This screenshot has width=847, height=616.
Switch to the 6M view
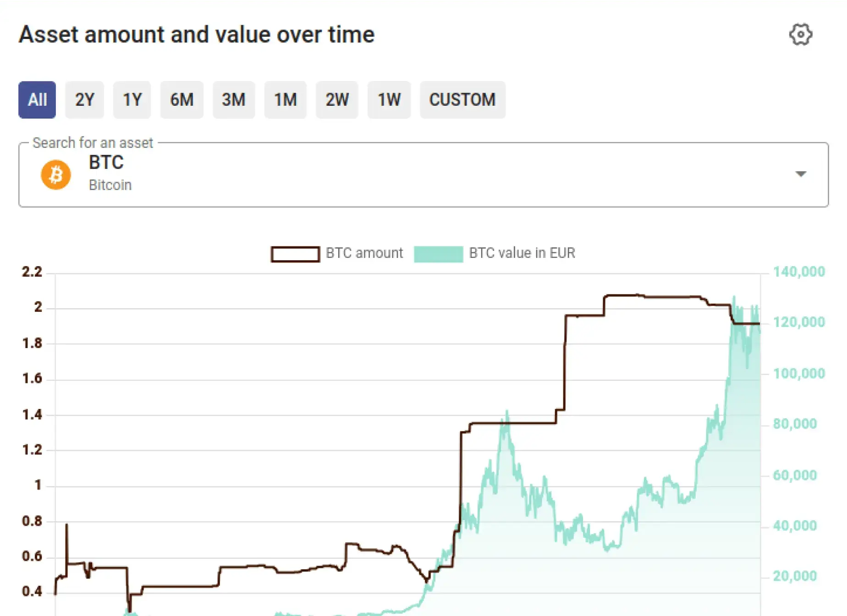click(x=181, y=100)
